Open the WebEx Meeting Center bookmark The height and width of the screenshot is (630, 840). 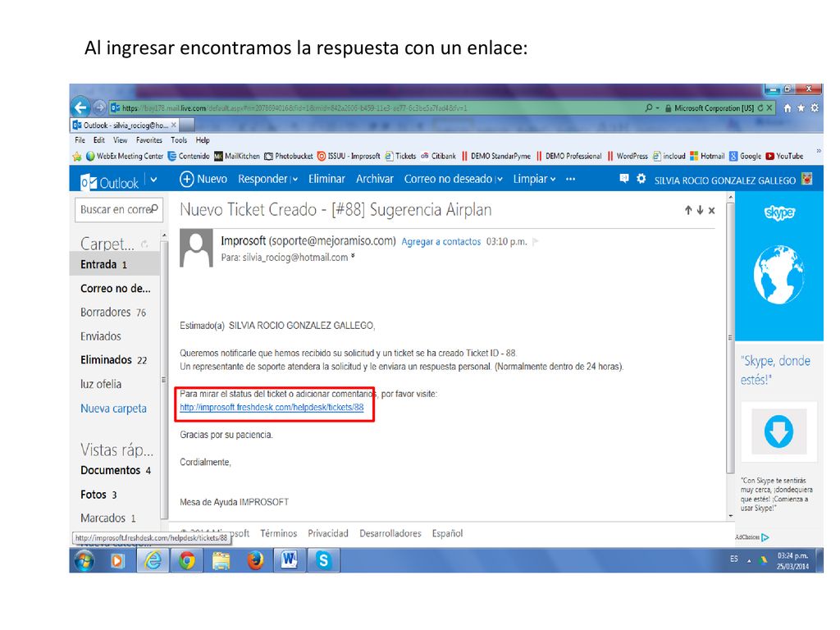125,157
